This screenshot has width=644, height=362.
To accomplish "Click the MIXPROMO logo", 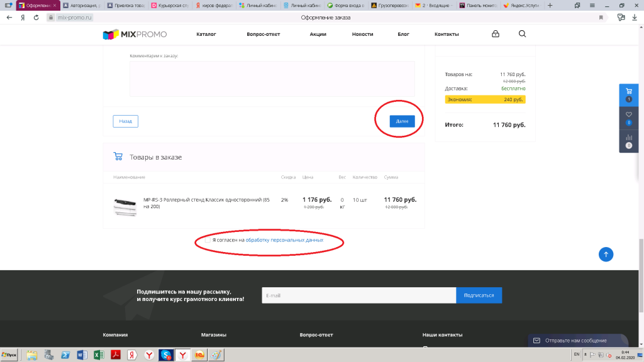I will pyautogui.click(x=135, y=34).
